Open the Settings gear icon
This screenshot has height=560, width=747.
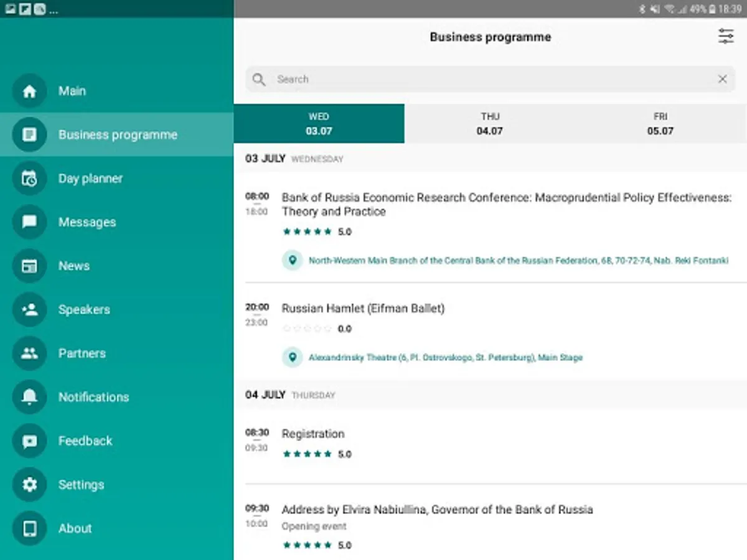[x=29, y=485]
